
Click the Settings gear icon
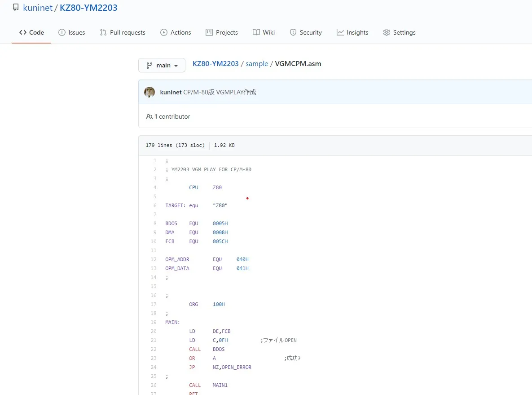pos(387,32)
